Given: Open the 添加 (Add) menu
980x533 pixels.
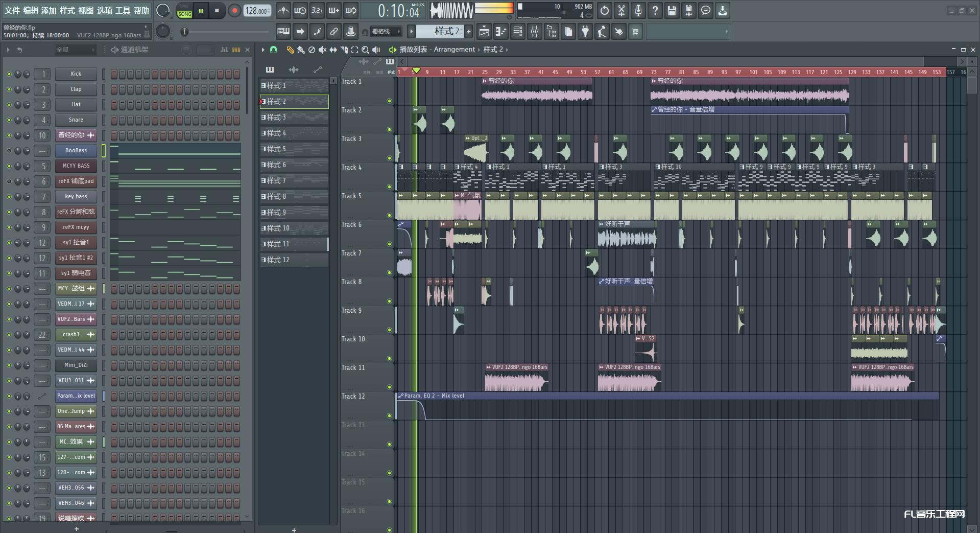Looking at the screenshot, I should pos(49,10).
